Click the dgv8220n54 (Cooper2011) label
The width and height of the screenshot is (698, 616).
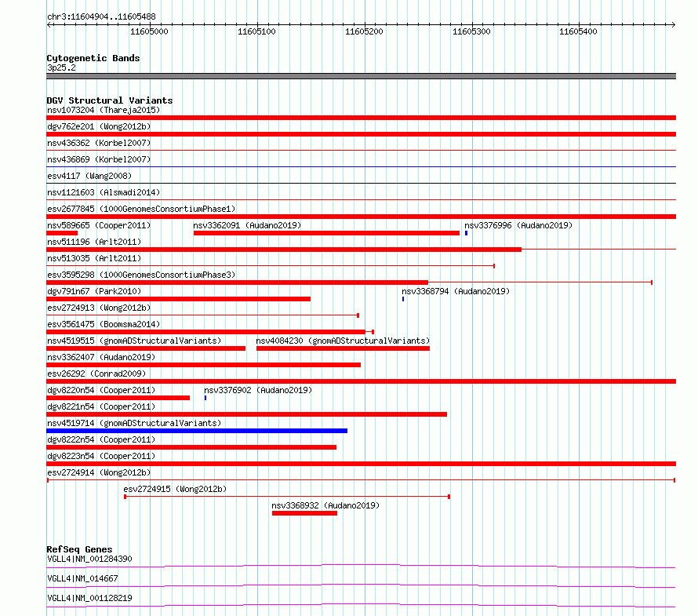click(101, 390)
